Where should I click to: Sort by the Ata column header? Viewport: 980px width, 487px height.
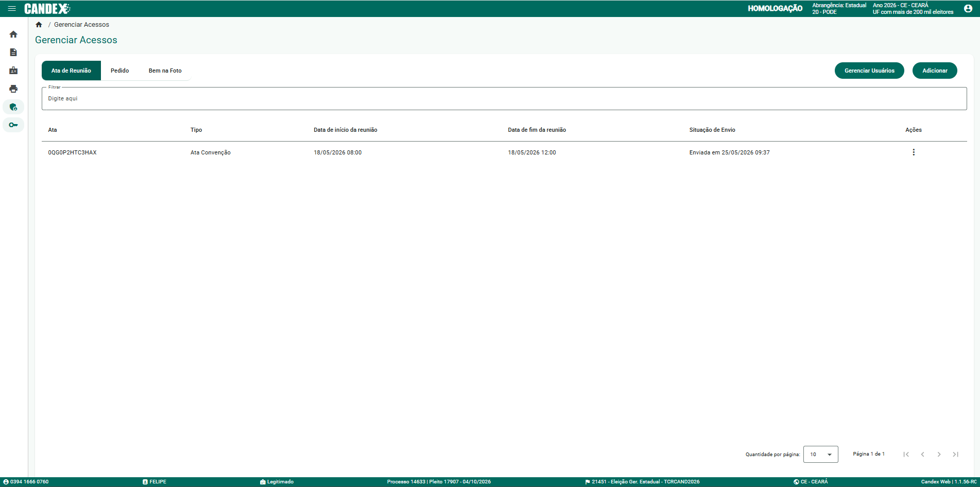coord(53,130)
